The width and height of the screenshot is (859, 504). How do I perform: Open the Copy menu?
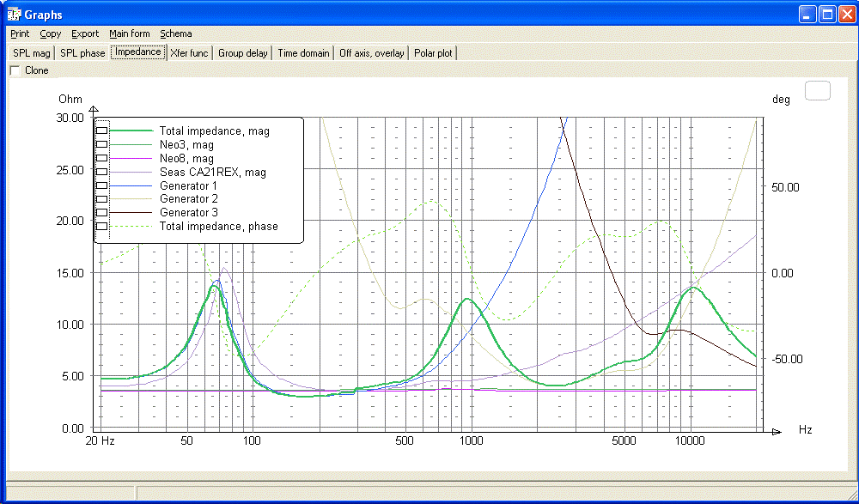(x=51, y=33)
